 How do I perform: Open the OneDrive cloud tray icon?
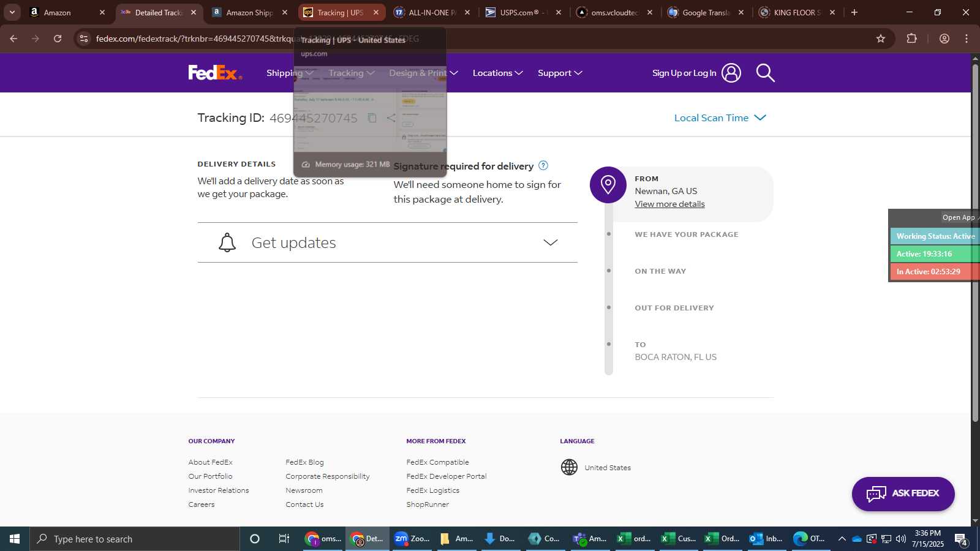point(857,539)
